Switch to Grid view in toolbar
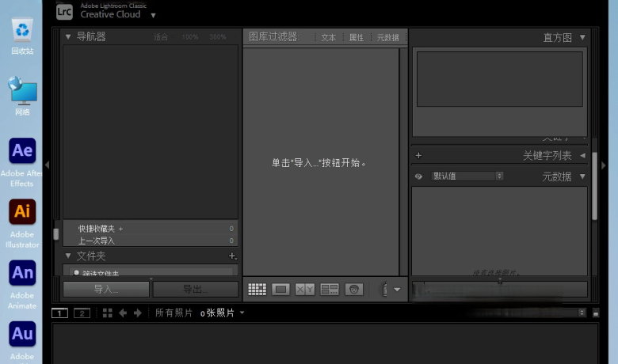The image size is (618, 364). [x=257, y=290]
